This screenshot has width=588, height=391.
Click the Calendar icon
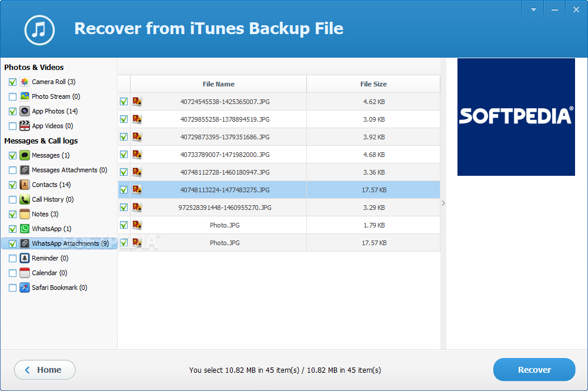pyautogui.click(x=25, y=273)
